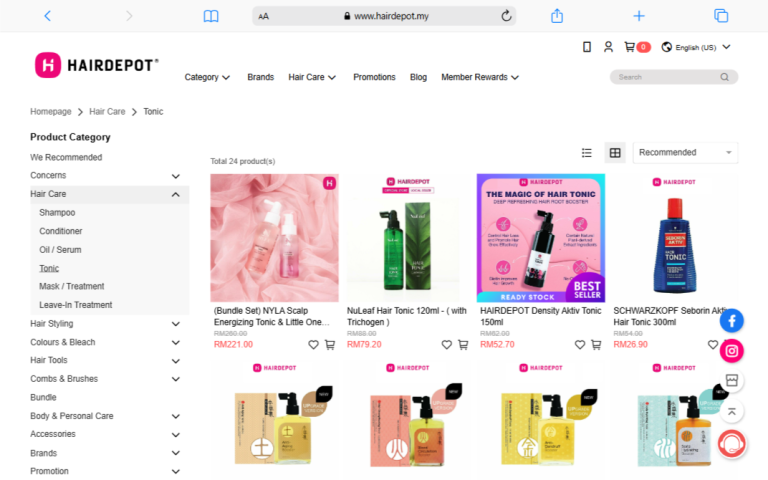This screenshot has width=768, height=480.
Task: Open the Facebook floating button
Action: [x=732, y=320]
